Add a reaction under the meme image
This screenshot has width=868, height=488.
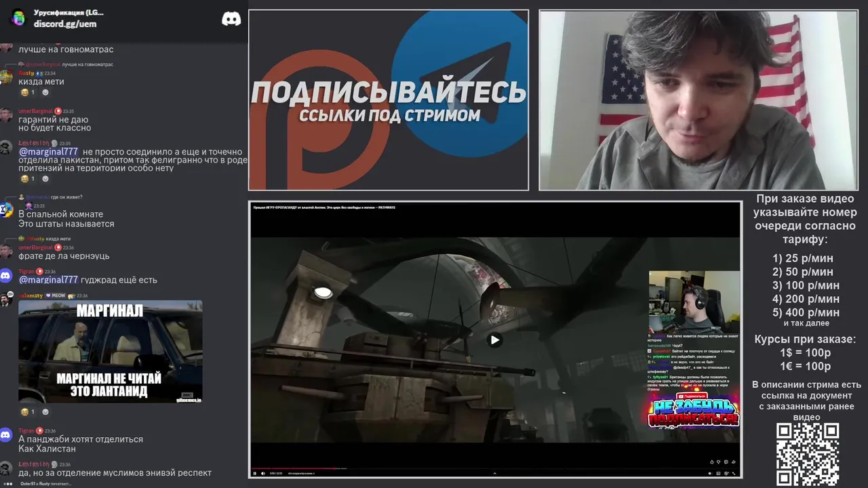(45, 411)
